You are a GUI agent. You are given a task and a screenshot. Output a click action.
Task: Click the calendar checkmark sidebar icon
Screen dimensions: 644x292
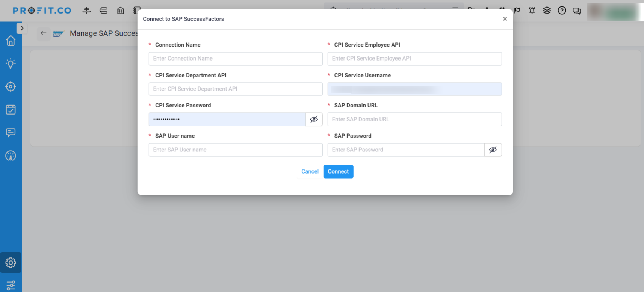(11, 110)
